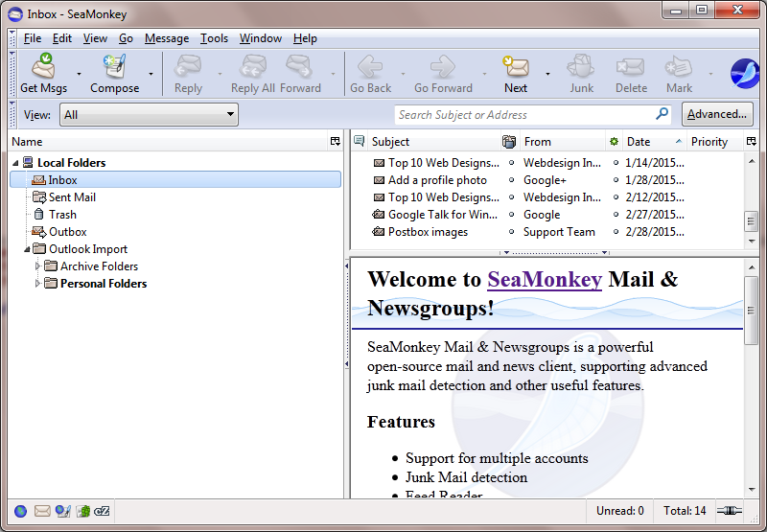This screenshot has width=767, height=532.
Task: Click the Get Msgs toolbar icon
Action: click(44, 66)
